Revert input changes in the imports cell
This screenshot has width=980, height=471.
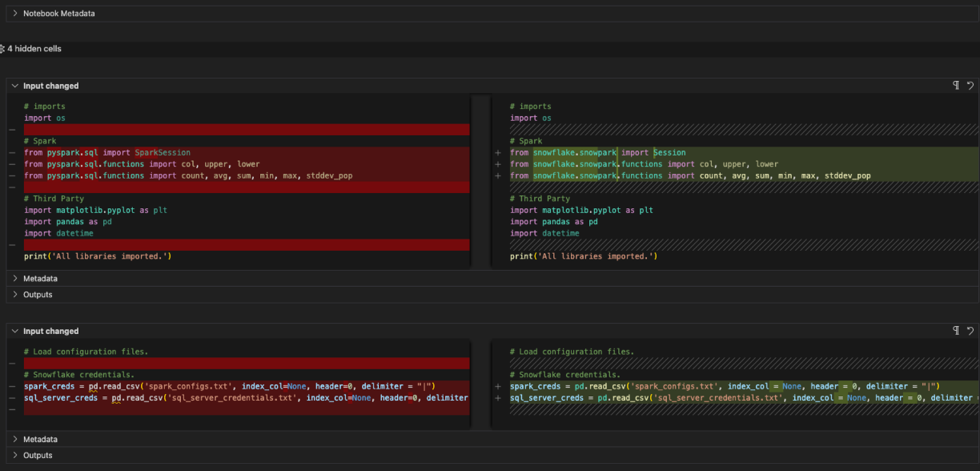970,86
